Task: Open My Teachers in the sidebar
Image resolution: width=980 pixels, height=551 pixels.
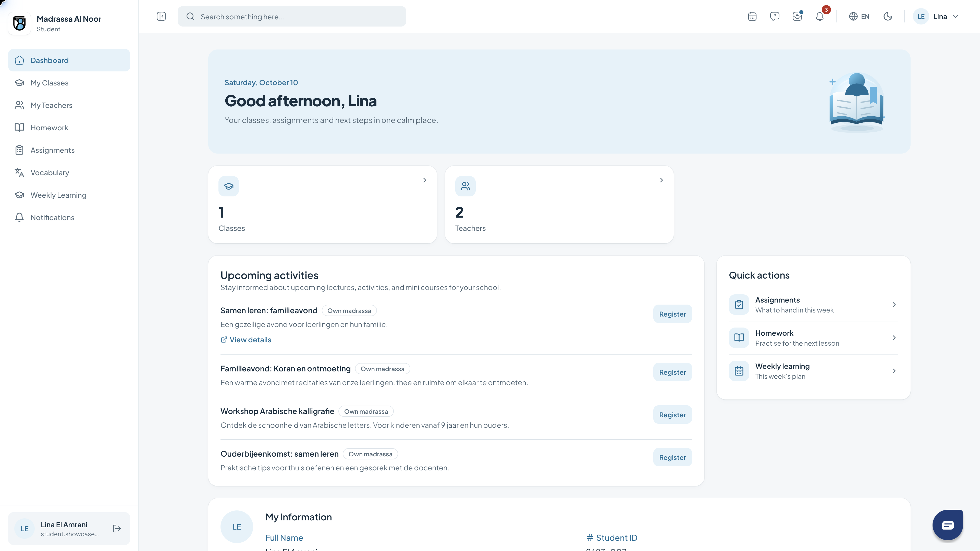Action: (69, 105)
